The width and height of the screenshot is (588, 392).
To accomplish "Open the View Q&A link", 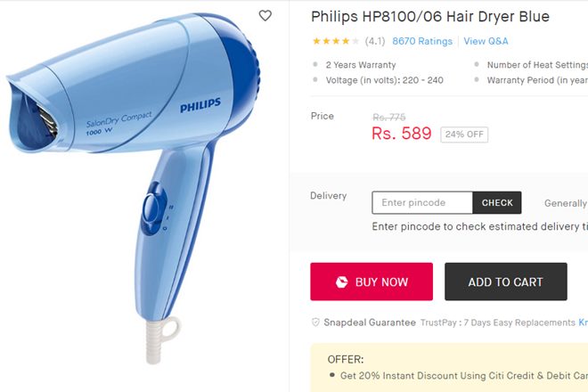I will (486, 41).
